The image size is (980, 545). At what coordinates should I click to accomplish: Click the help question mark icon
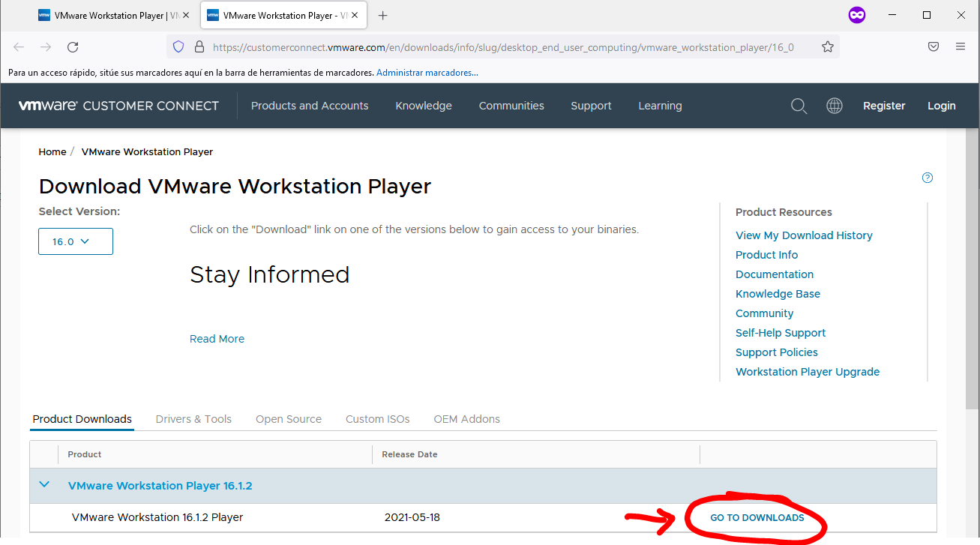pyautogui.click(x=928, y=178)
